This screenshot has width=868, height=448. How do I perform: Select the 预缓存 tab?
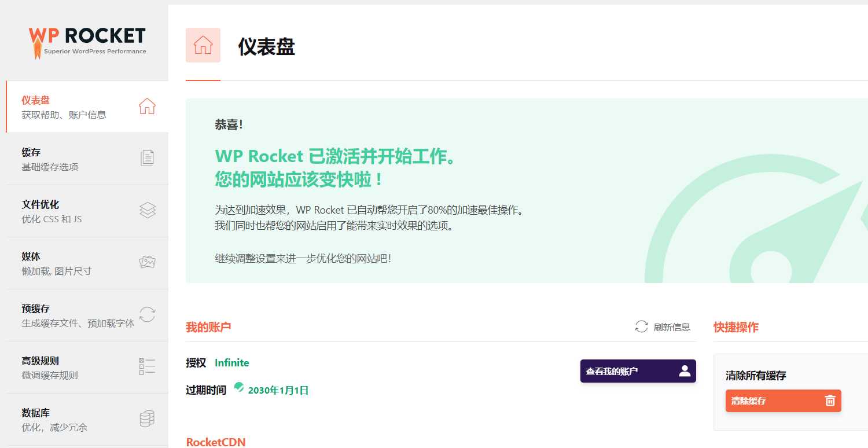87,315
